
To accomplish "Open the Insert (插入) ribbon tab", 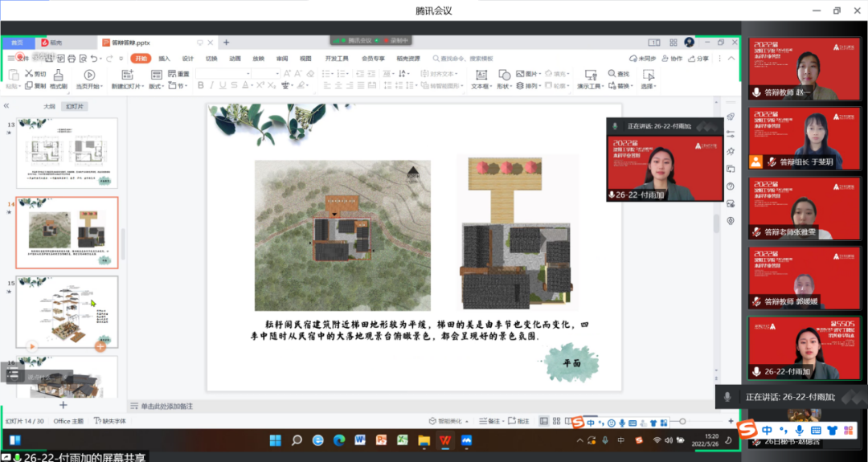I will [165, 59].
